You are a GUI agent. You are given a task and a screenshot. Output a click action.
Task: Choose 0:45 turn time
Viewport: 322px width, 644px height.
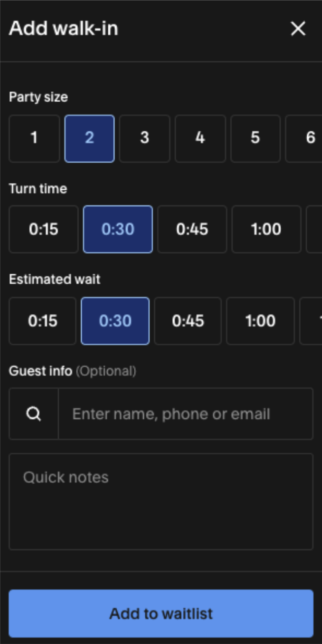coord(192,229)
